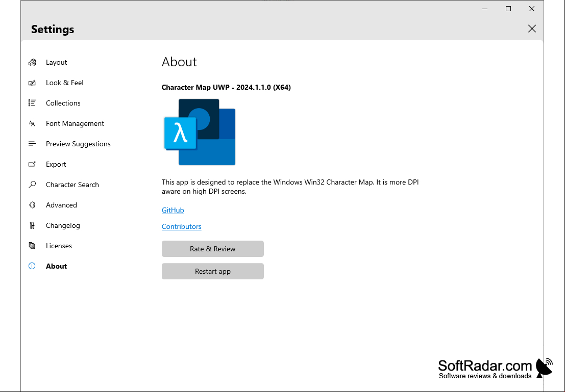Open the Licenses page

59,246
